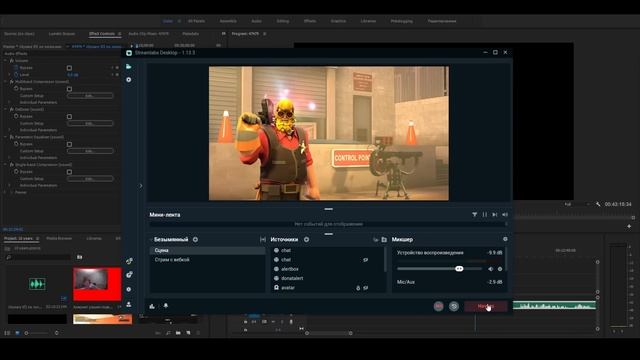Select the Сцена scene

[x=207, y=250]
